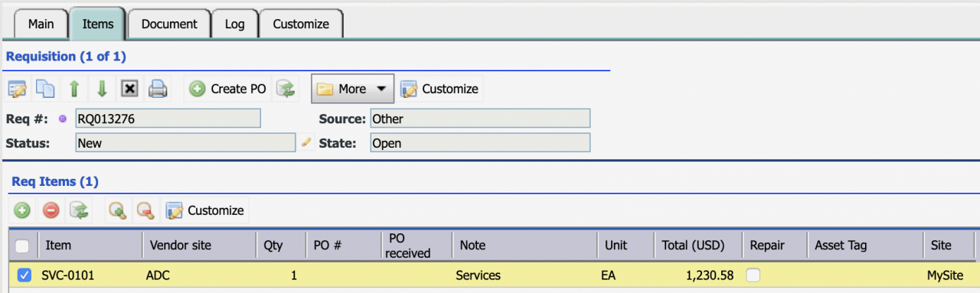Open the Log tab
The width and height of the screenshot is (980, 293).
point(234,24)
